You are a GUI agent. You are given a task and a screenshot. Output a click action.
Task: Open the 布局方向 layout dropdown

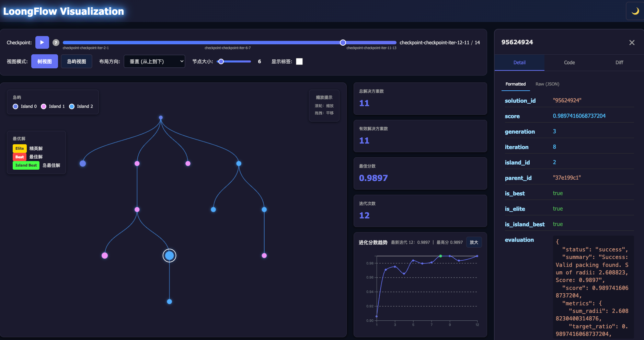(154, 61)
